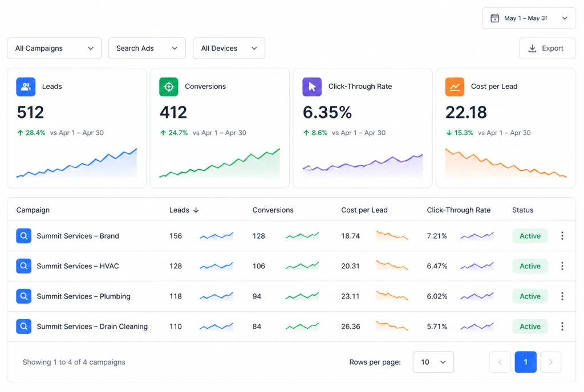Click the calendar icon in date range picker
This screenshot has height=392, width=584.
(x=494, y=18)
